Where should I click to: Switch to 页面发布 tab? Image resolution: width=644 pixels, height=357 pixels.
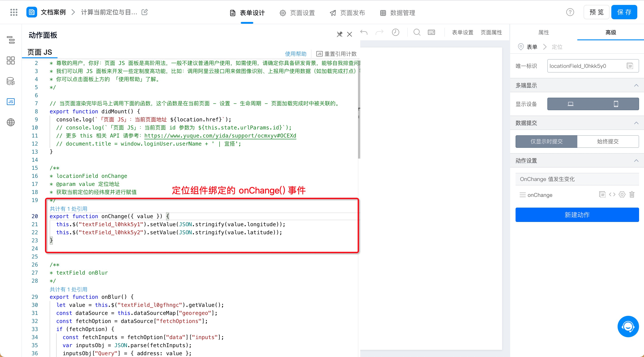click(x=347, y=13)
